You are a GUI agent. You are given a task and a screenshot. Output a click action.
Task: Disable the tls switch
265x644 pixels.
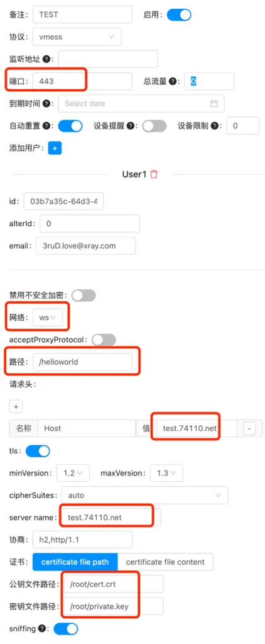point(38,451)
